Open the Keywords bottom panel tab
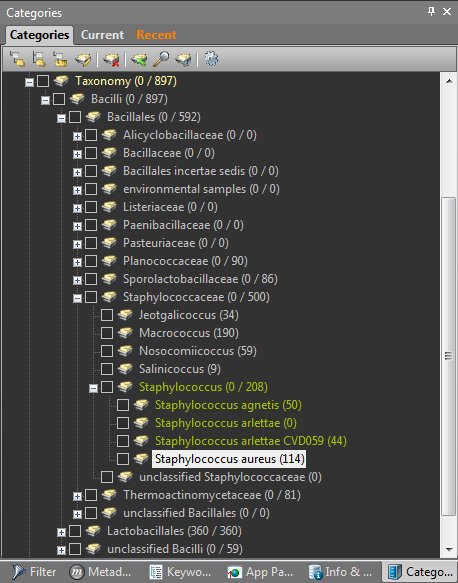Image resolution: width=458 pixels, height=583 pixels. pyautogui.click(x=180, y=571)
